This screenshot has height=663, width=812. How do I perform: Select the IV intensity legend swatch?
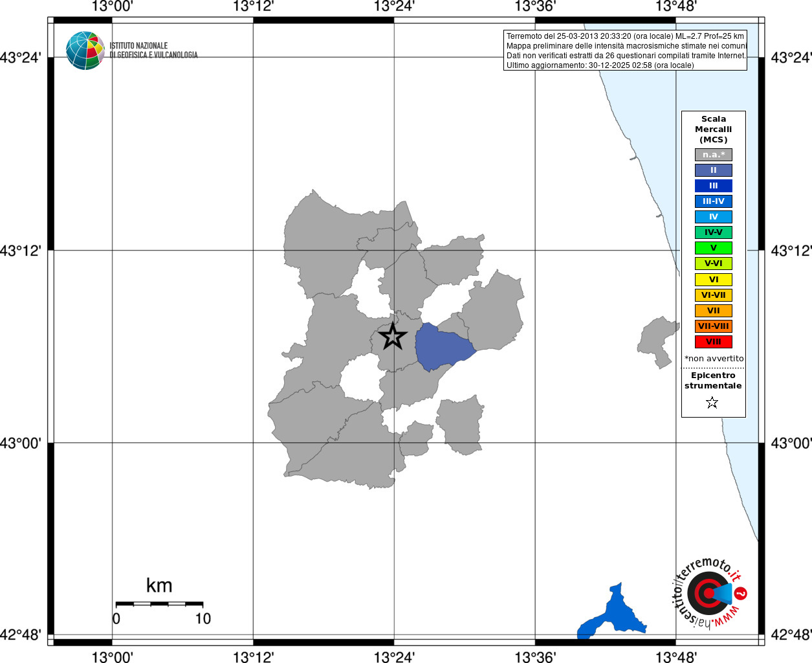pyautogui.click(x=714, y=217)
